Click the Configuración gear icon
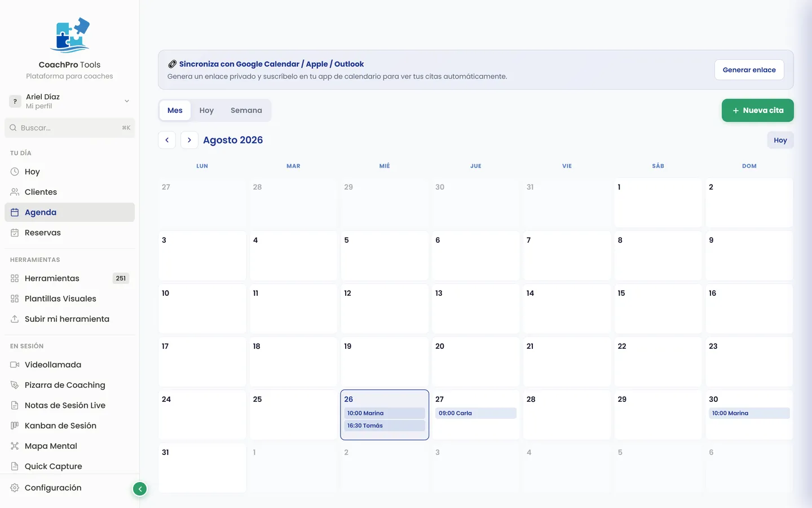Viewport: 812px width, 508px height. point(15,488)
